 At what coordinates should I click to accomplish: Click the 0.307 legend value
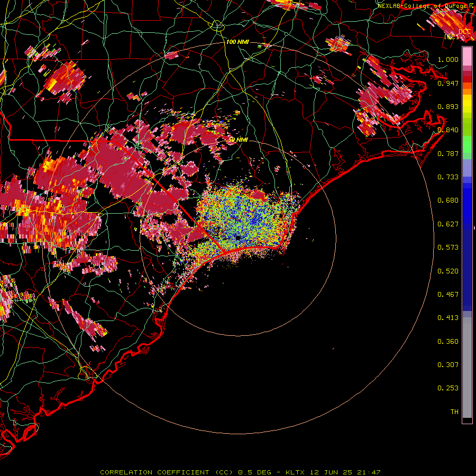pos(448,365)
